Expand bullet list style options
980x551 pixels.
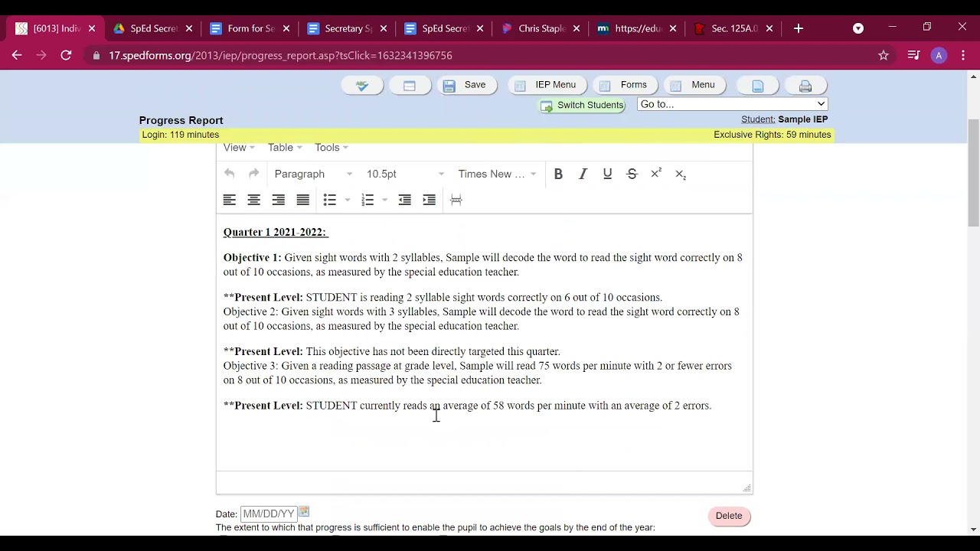(x=348, y=200)
